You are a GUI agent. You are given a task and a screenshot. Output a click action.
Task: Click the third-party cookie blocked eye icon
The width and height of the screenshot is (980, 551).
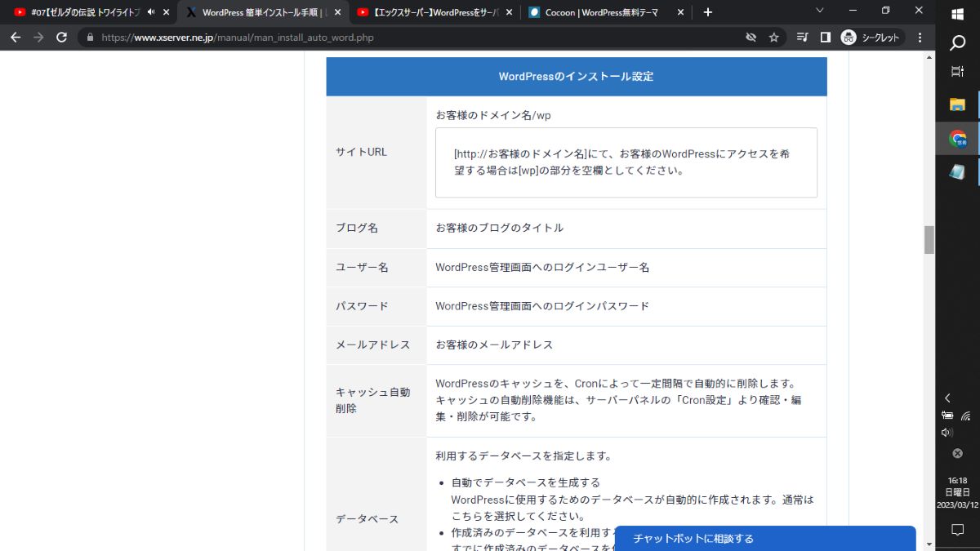751,38
